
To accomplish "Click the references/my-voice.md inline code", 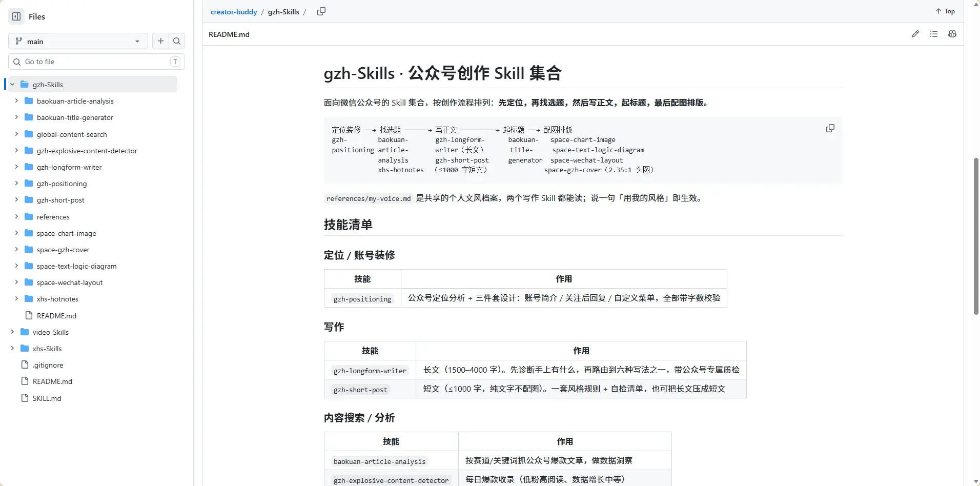I will (369, 198).
